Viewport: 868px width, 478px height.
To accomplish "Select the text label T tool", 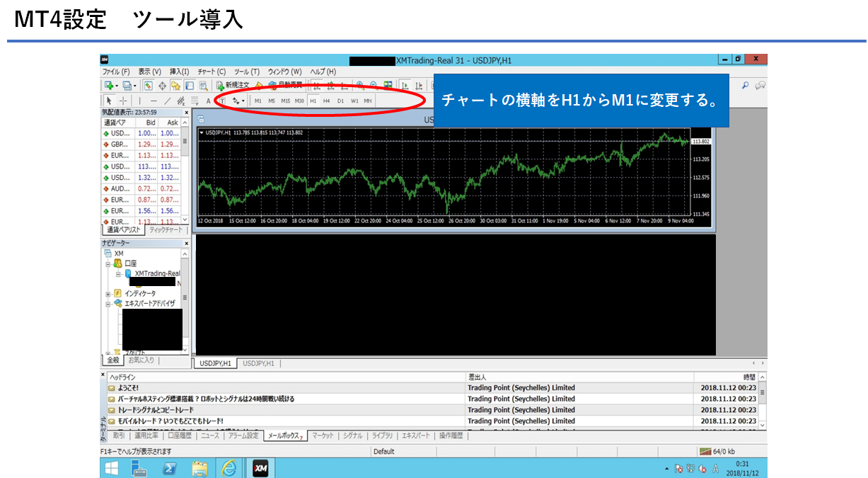I will [x=222, y=101].
